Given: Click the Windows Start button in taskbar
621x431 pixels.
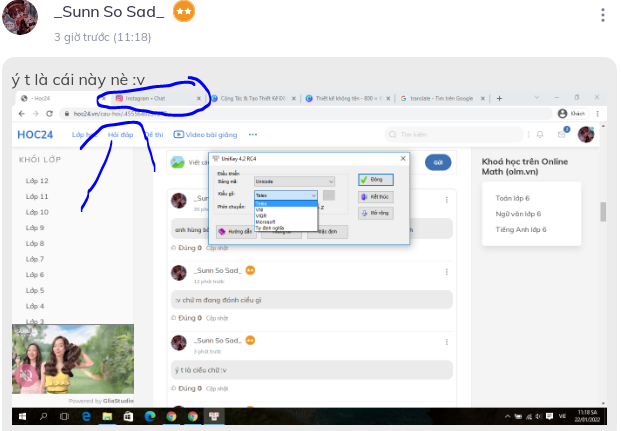Looking at the screenshot, I should click(21, 415).
